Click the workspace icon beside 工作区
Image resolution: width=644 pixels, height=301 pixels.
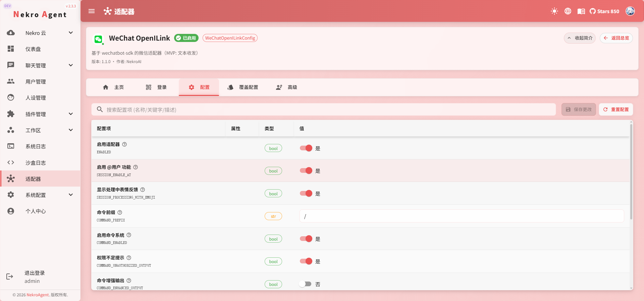pos(11,130)
